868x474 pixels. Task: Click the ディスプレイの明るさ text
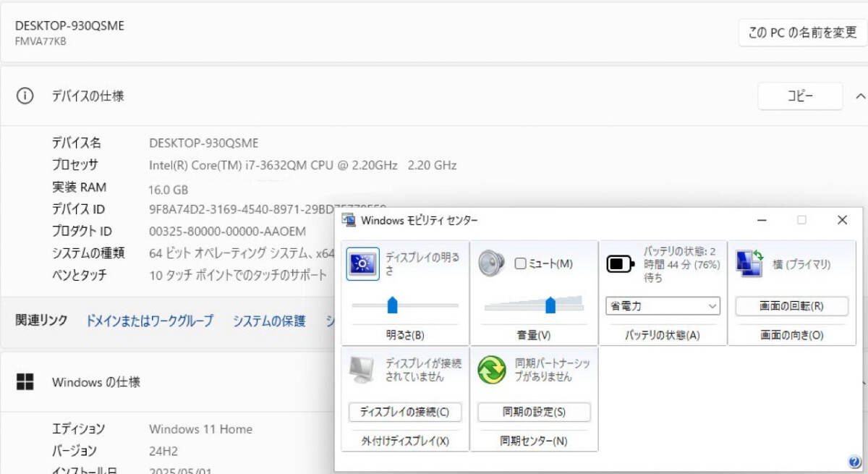click(423, 263)
